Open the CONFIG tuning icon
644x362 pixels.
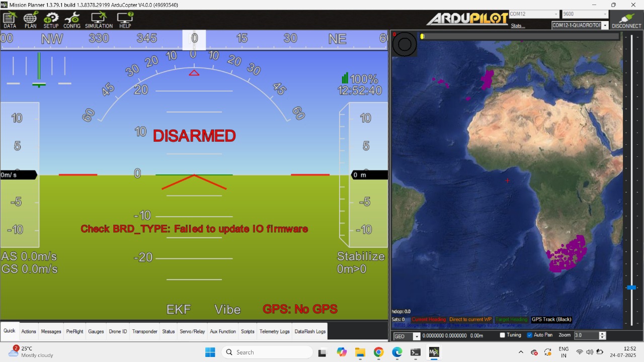coord(72,20)
